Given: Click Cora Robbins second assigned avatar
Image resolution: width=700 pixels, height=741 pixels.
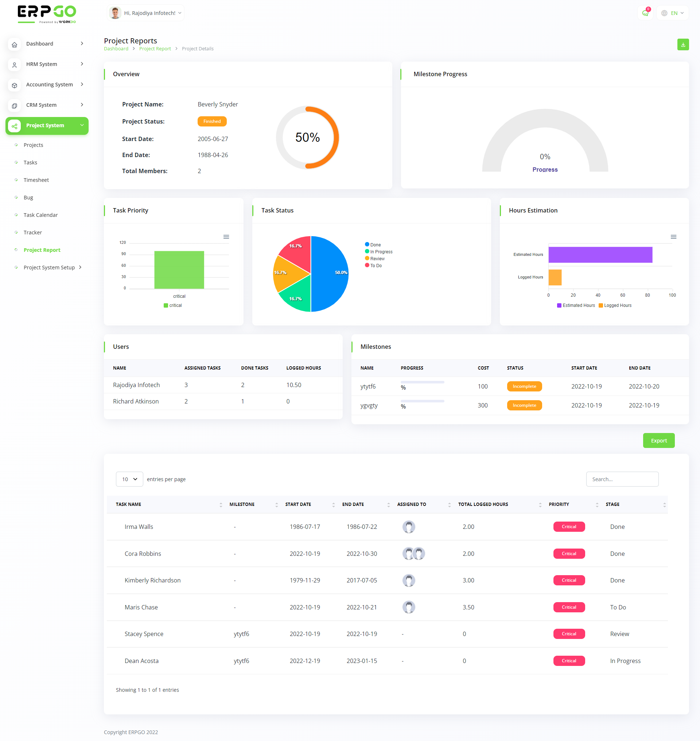Looking at the screenshot, I should click(419, 554).
